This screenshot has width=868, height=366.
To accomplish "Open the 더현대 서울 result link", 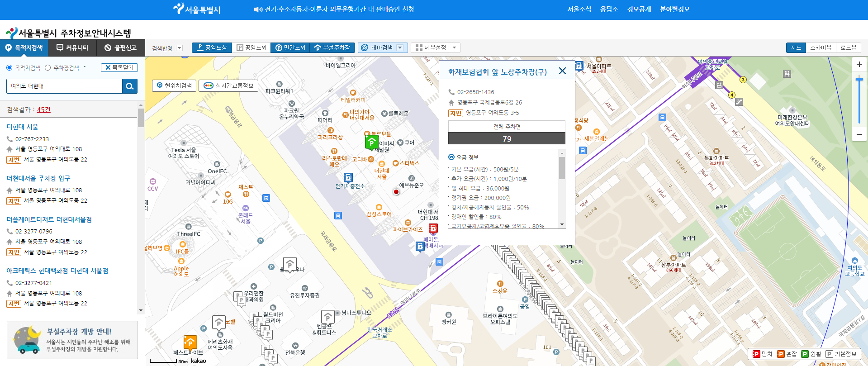I will (22, 127).
